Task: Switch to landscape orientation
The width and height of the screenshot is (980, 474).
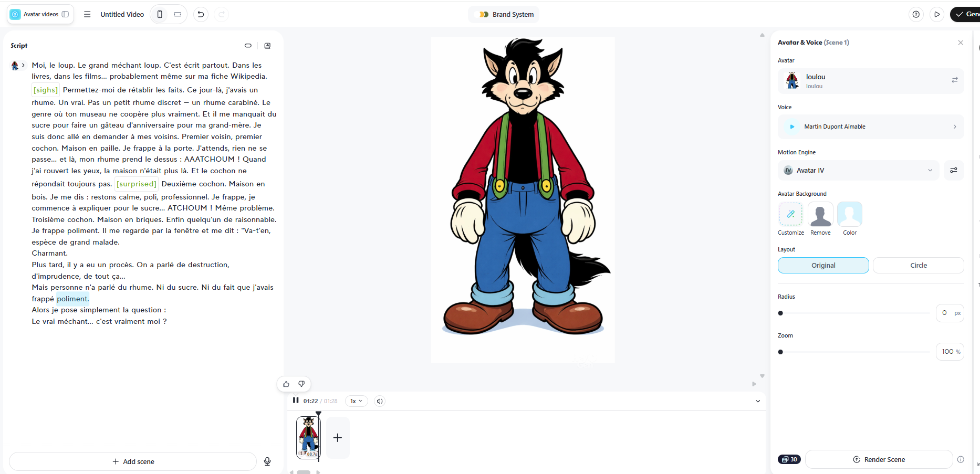Action: click(178, 15)
